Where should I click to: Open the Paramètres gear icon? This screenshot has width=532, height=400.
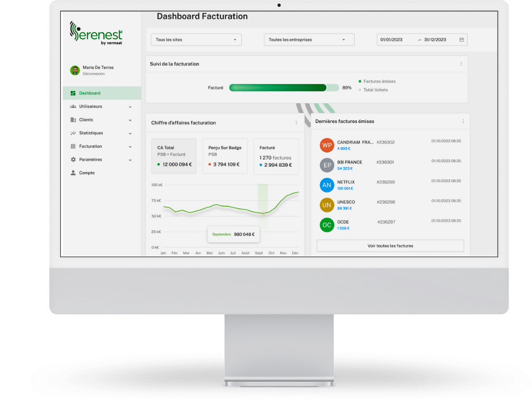[x=72, y=159]
